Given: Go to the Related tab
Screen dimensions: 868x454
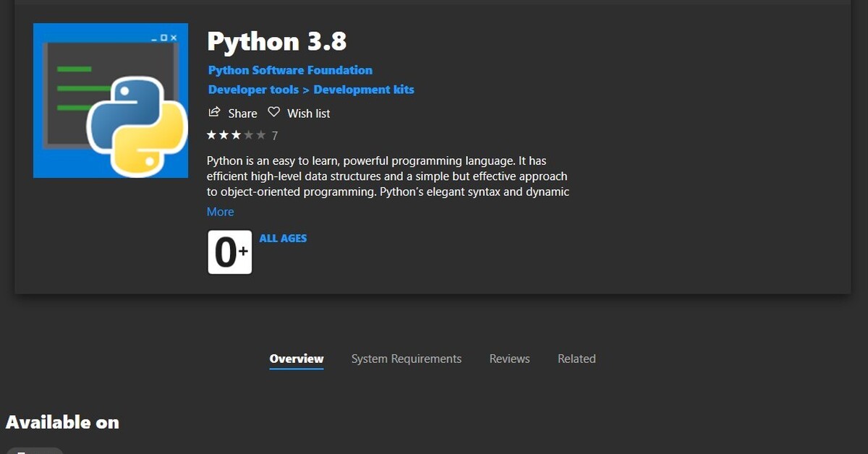Looking at the screenshot, I should pos(576,359).
